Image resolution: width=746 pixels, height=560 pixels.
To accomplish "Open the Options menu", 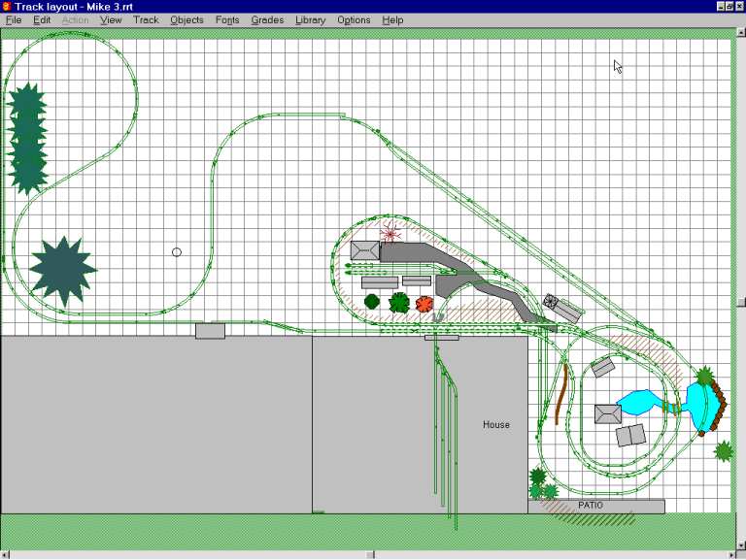I will pos(354,20).
